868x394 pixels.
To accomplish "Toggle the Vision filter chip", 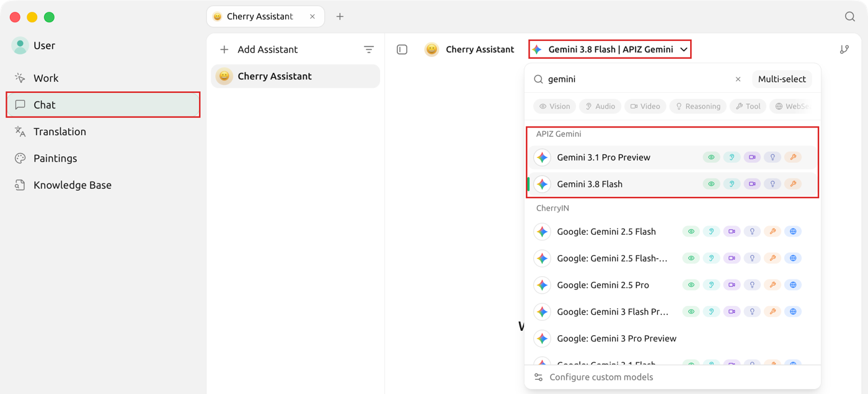I will pyautogui.click(x=554, y=107).
